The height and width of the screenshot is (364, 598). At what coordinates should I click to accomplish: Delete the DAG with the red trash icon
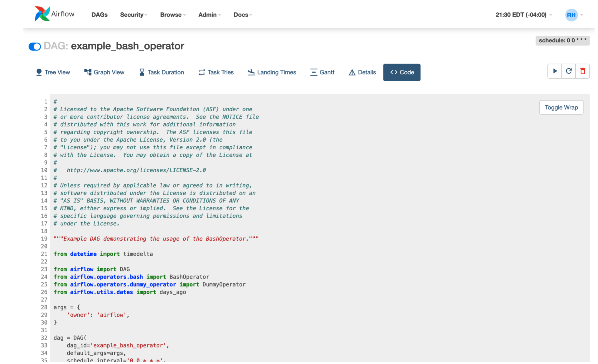583,71
